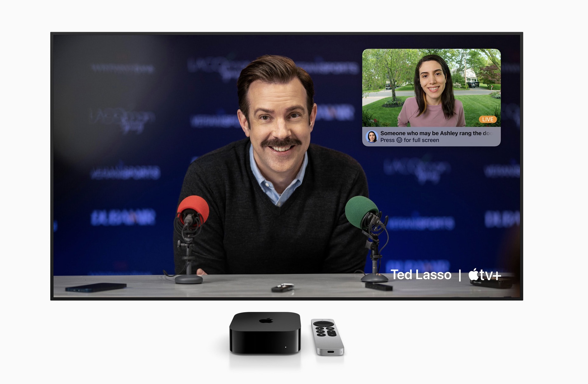Click the green microphone on the desk

tap(361, 211)
